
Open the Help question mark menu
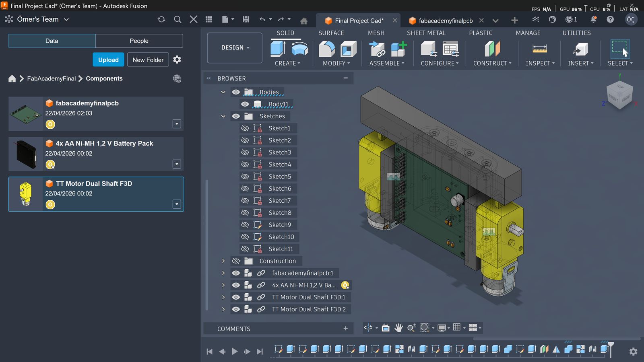point(610,19)
